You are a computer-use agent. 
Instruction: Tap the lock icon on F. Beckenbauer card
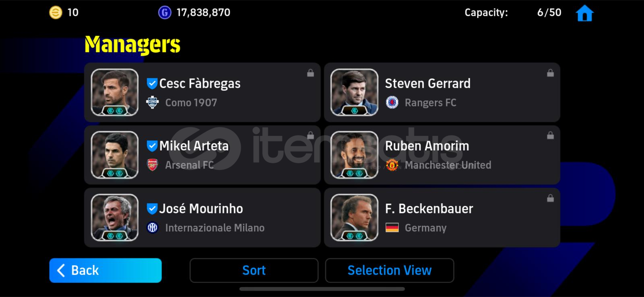pos(550,198)
